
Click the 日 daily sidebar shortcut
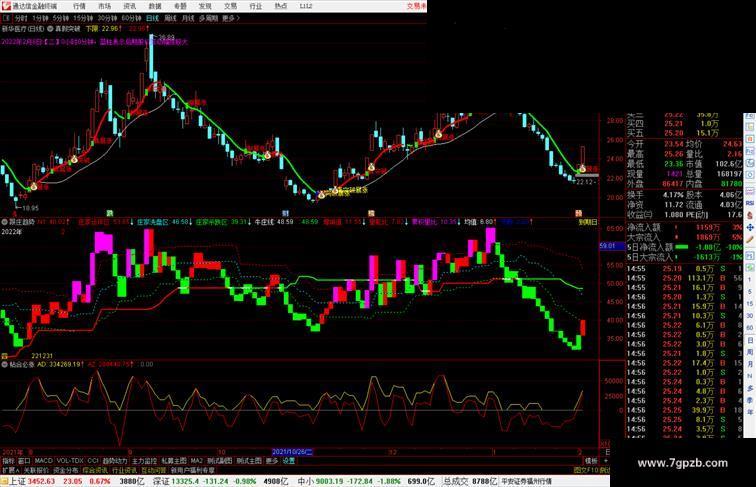pos(750,340)
